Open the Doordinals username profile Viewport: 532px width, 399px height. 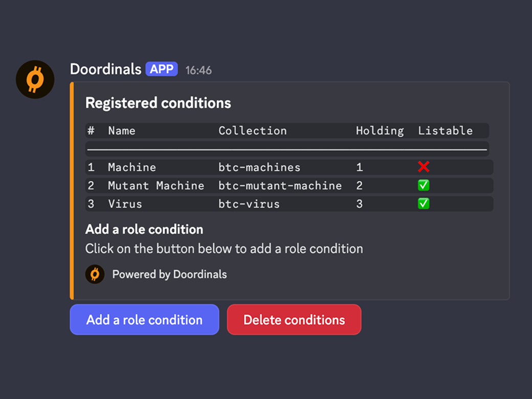105,69
